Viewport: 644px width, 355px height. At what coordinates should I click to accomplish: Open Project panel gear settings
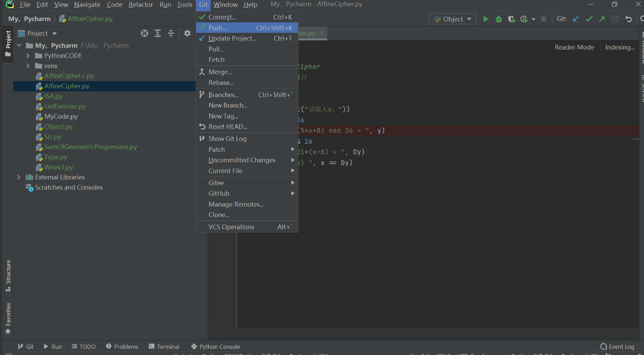pyautogui.click(x=187, y=33)
